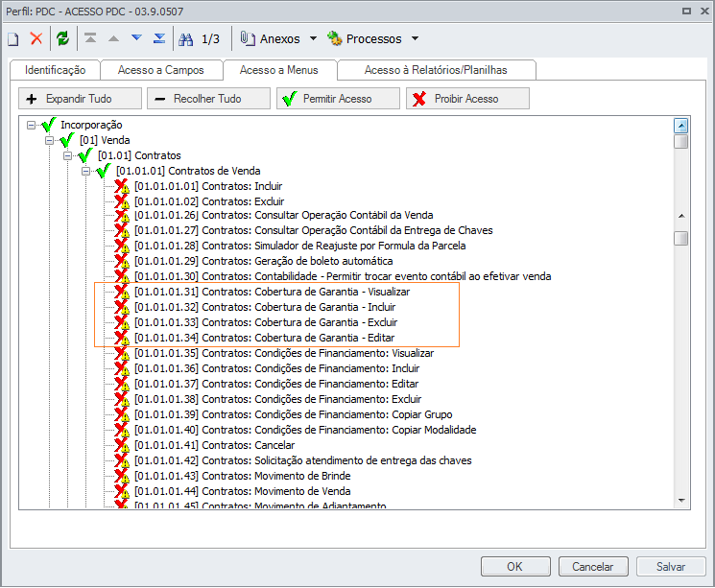Select Condições de Financiamento: Incluir row
The width and height of the screenshot is (715, 588).
pyautogui.click(x=276, y=368)
